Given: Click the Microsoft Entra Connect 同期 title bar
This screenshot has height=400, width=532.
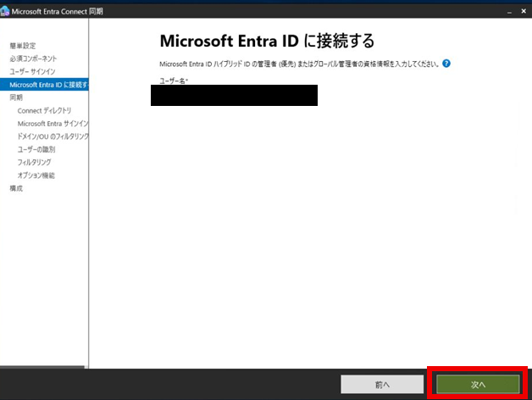Looking at the screenshot, I should point(254,10).
